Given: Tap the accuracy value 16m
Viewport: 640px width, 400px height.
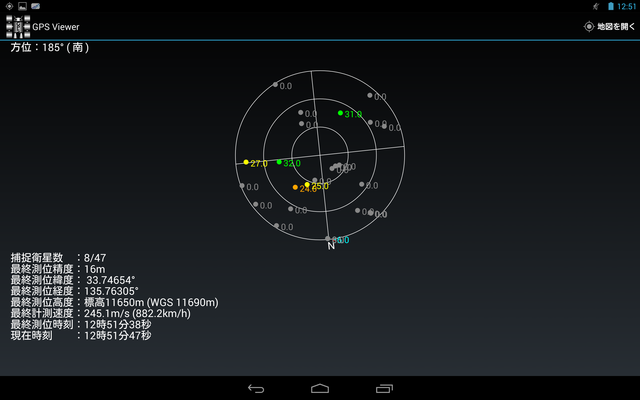Looking at the screenshot, I should pos(95,269).
